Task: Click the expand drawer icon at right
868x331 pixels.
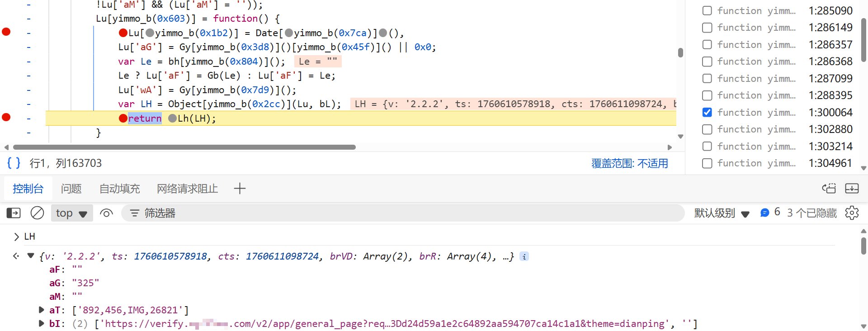Action: pos(852,189)
